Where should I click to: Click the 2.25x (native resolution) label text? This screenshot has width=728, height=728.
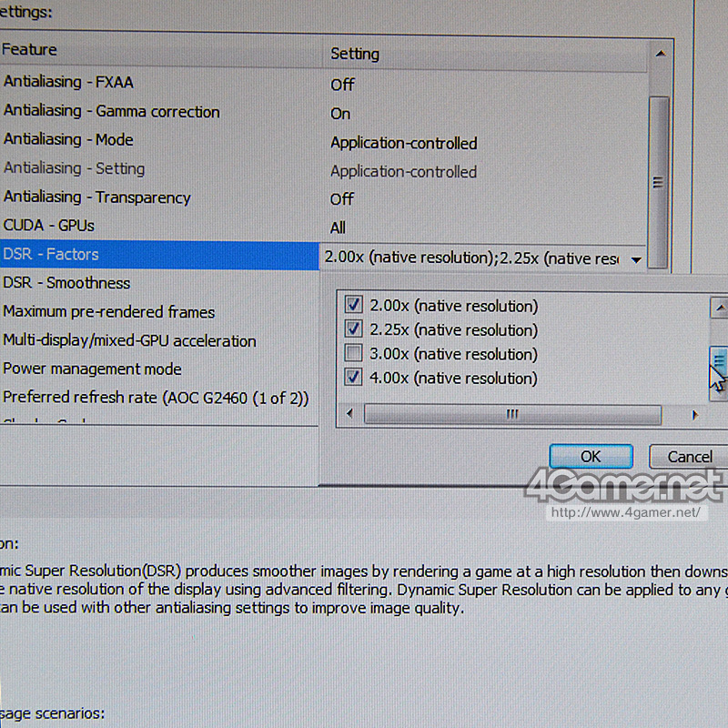pyautogui.click(x=453, y=330)
